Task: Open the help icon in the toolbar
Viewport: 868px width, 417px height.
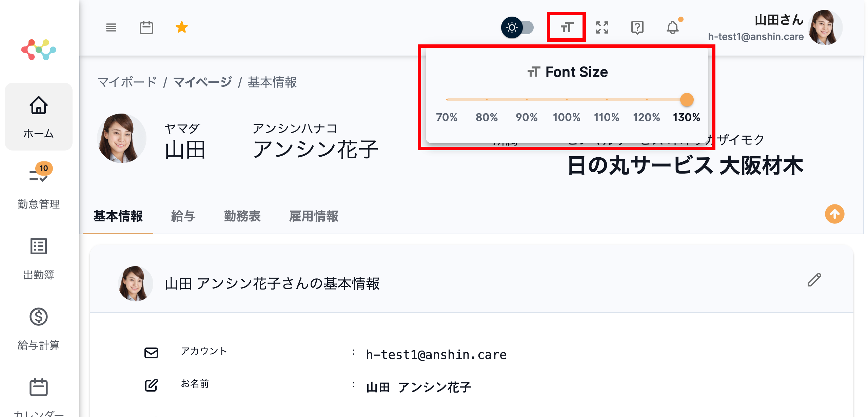Action: coord(637,27)
